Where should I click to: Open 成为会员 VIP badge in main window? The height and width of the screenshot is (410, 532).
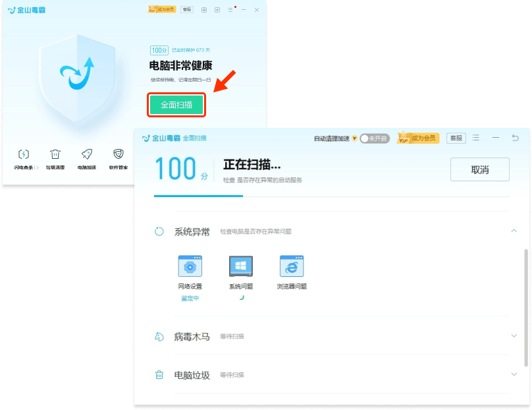click(x=162, y=9)
